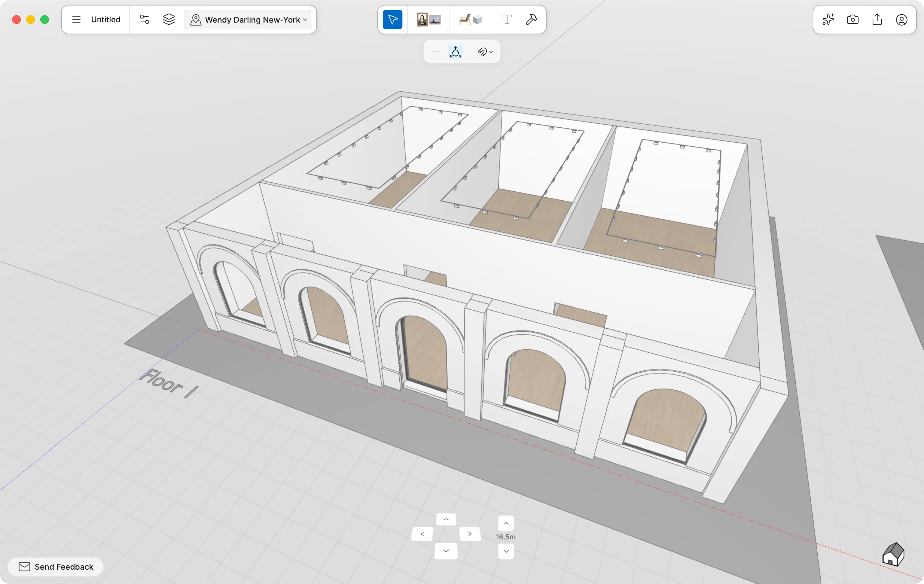Open the artworks pictures tool
This screenshot has height=584, width=924.
coord(429,20)
